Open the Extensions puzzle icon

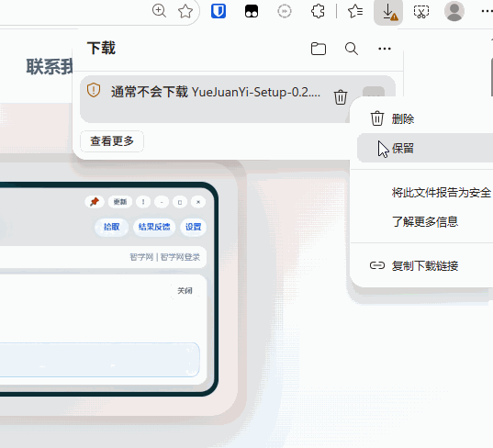[318, 11]
